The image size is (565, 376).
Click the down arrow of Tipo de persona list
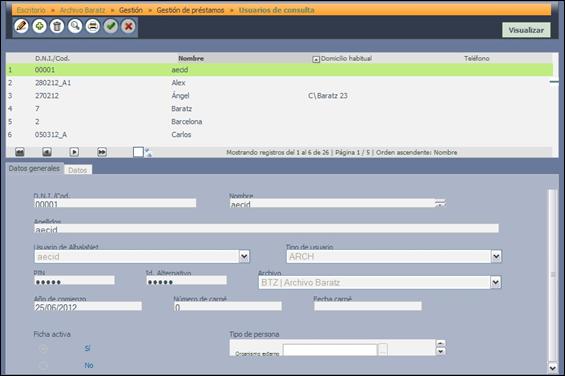coord(440,351)
